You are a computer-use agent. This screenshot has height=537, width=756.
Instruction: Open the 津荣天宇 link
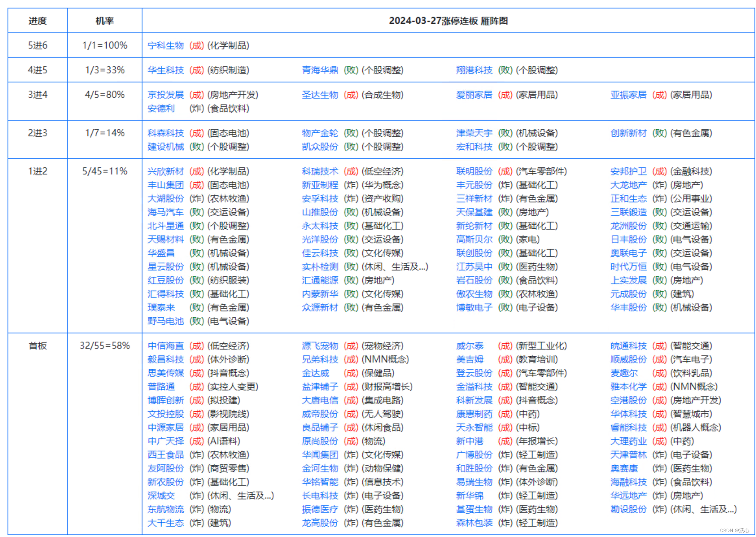click(474, 133)
